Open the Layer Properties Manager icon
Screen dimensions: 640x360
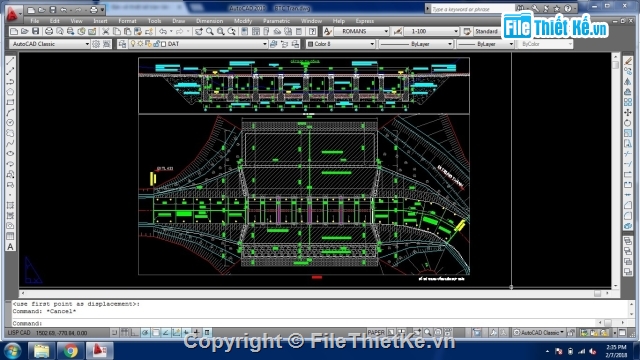(122, 44)
